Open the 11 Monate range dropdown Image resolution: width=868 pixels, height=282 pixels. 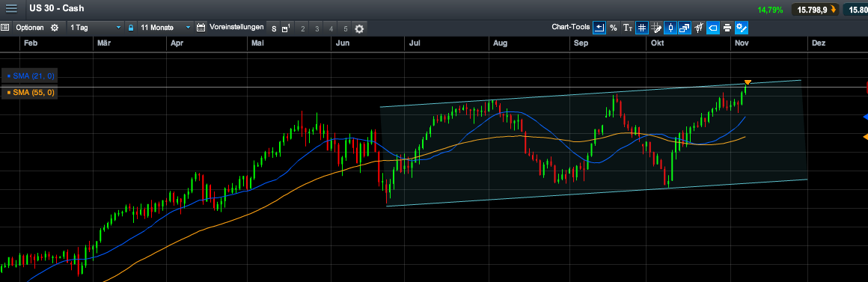coord(165,28)
